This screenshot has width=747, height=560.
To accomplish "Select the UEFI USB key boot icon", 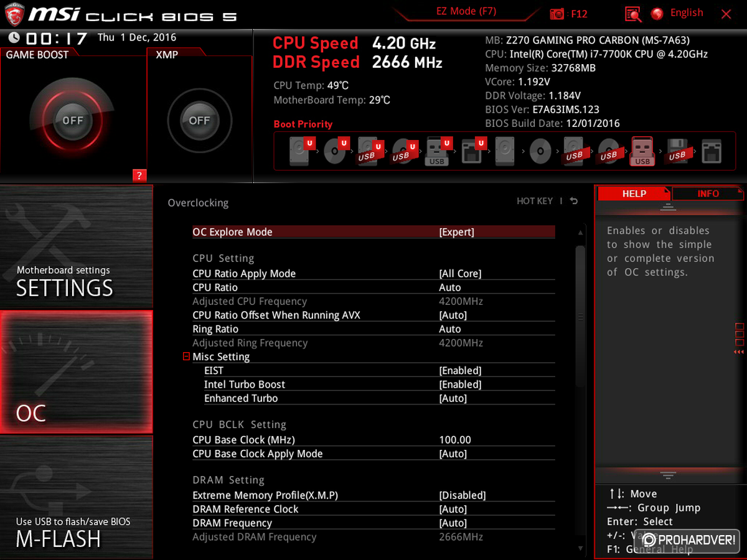I will click(x=438, y=151).
